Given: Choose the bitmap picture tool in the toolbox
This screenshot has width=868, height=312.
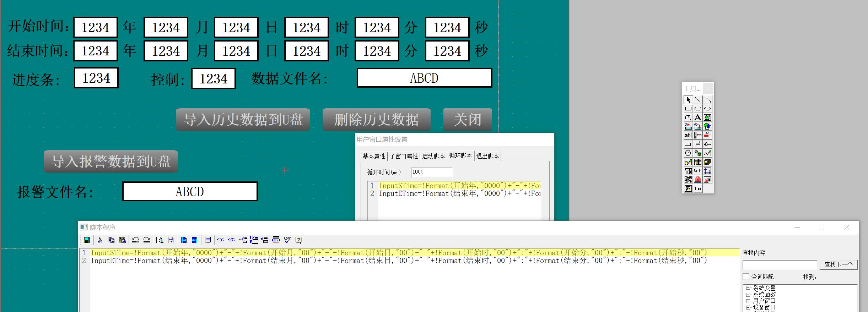Looking at the screenshot, I should 707,117.
